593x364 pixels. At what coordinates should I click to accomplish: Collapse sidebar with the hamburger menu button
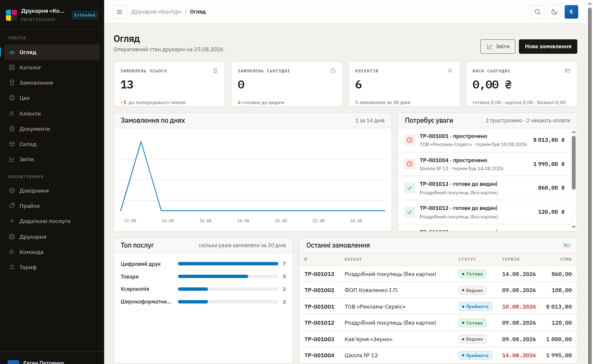(x=119, y=12)
